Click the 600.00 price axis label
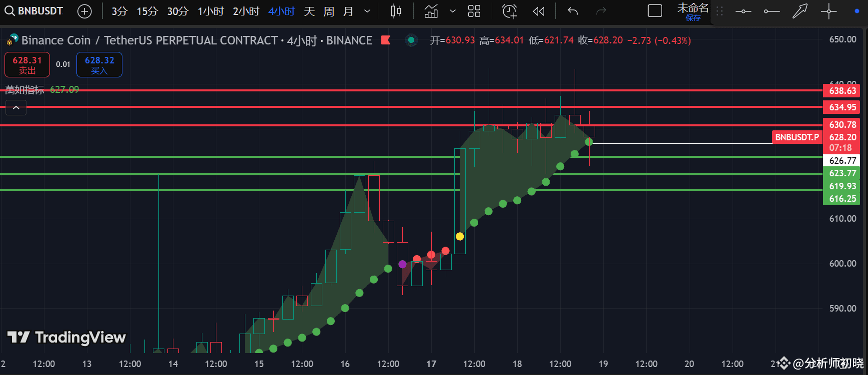Screen dimensions: 868x375 coord(843,264)
